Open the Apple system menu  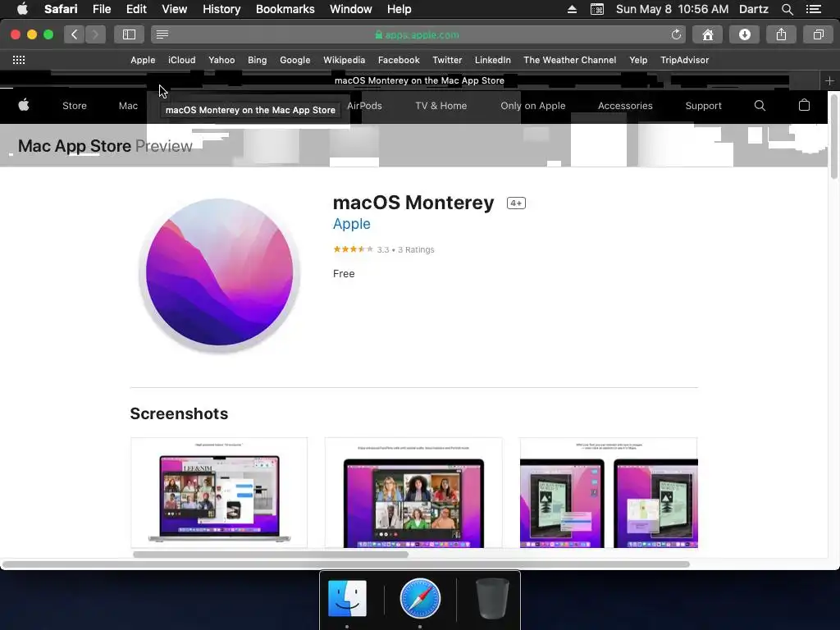[x=22, y=9]
